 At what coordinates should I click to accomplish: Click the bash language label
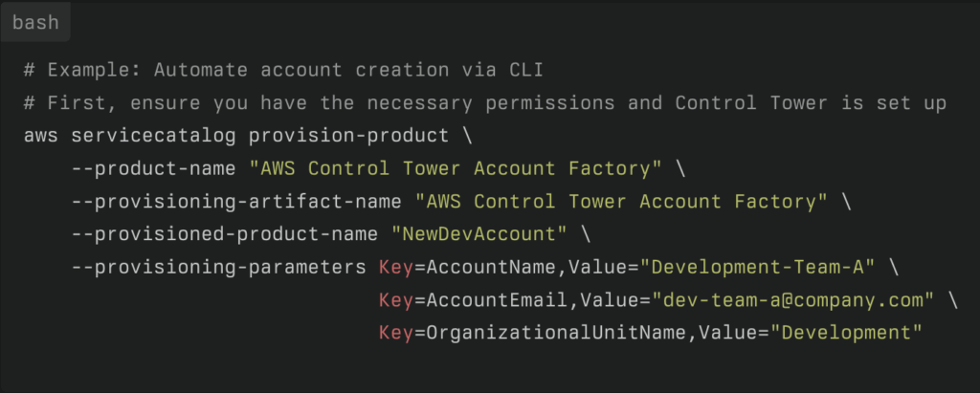tap(35, 23)
